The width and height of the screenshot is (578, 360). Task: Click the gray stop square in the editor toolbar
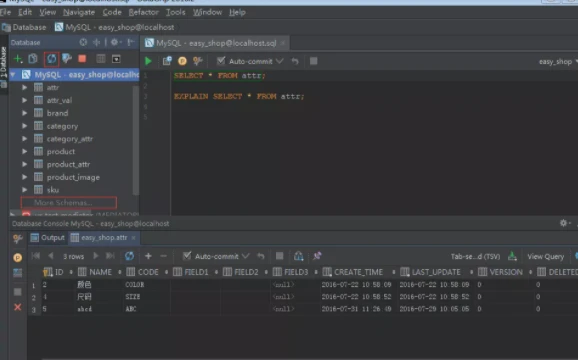click(313, 61)
